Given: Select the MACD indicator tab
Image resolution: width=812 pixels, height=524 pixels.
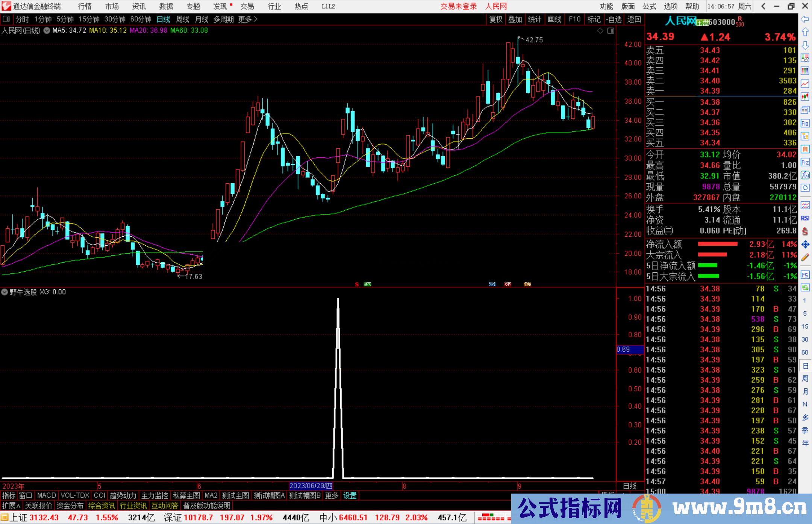Looking at the screenshot, I should click(x=46, y=495).
